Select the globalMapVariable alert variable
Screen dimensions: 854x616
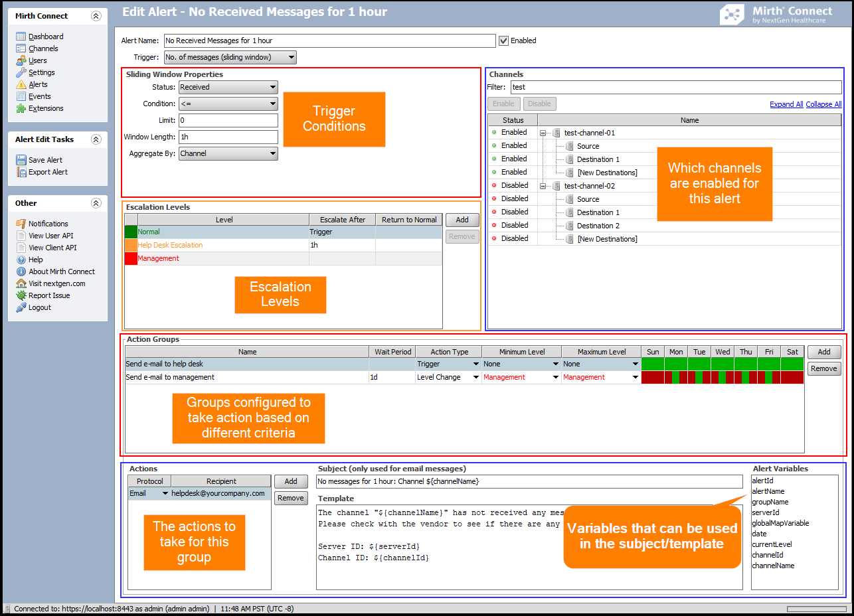[780, 523]
